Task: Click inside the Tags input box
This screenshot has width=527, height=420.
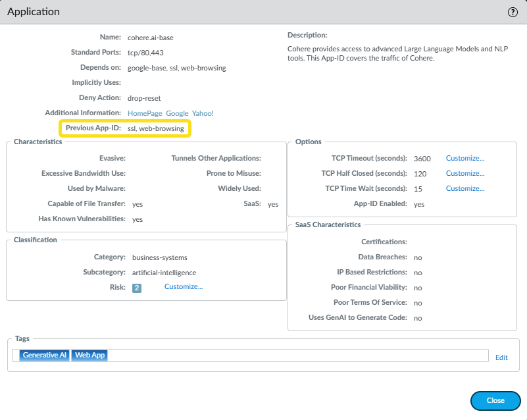Action: pyautogui.click(x=296, y=355)
